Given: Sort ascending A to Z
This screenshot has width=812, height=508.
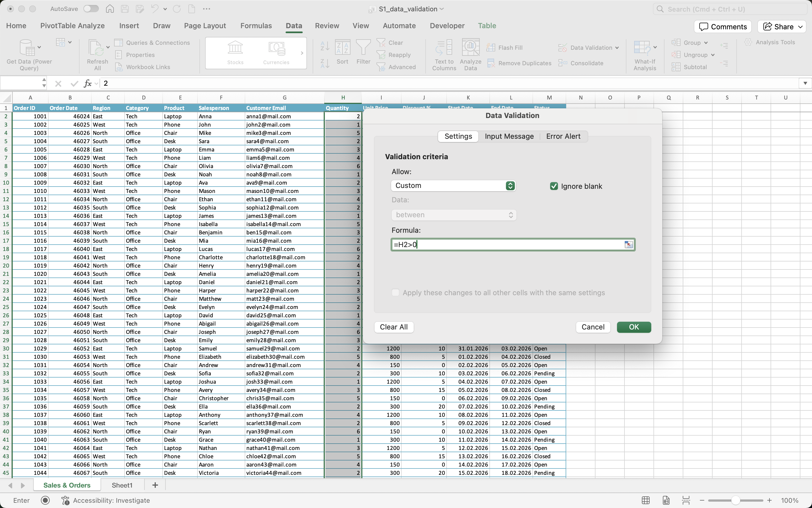Looking at the screenshot, I should pos(325,46).
